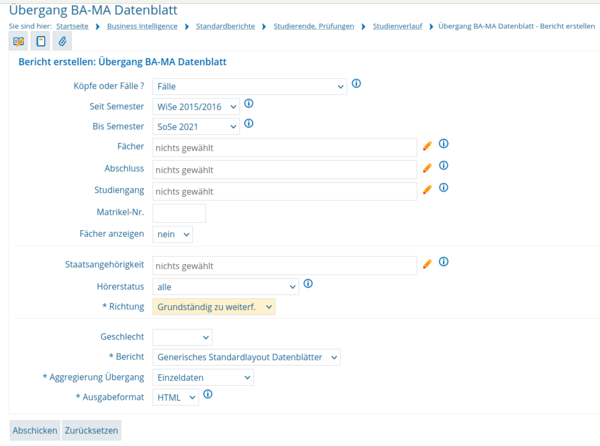The width and height of the screenshot is (600, 446).
Task: Open Fächer anzeigen dropdown
Action: pos(173,234)
